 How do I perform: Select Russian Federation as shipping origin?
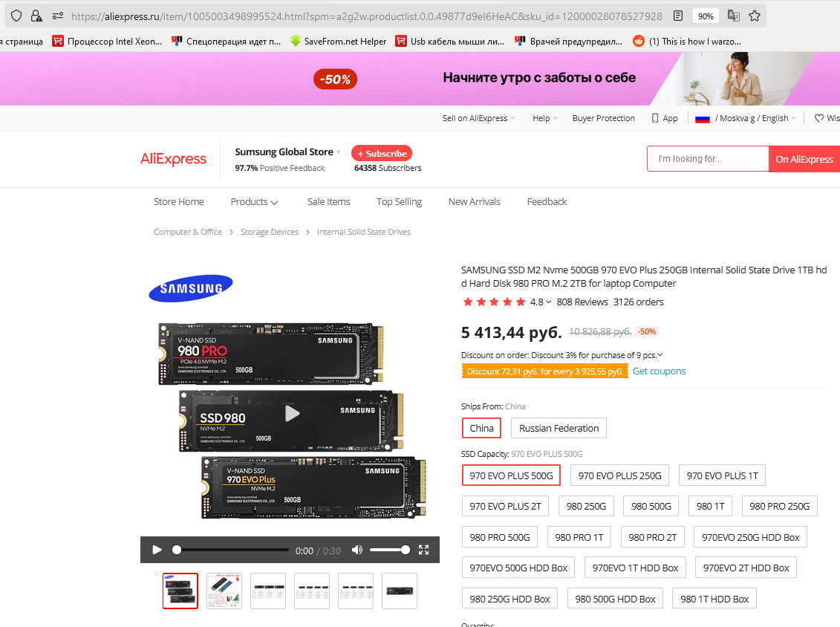559,428
